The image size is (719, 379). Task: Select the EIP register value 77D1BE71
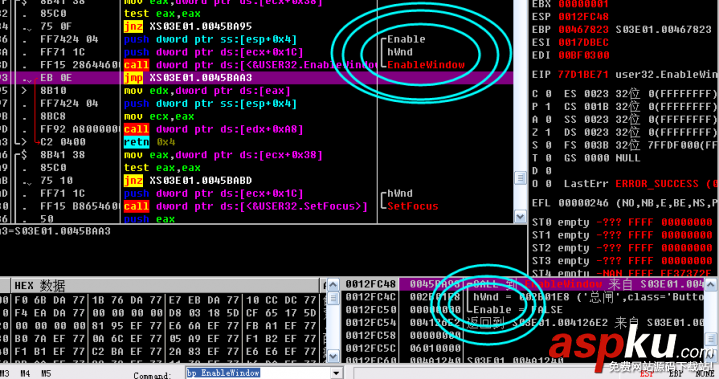pos(583,75)
